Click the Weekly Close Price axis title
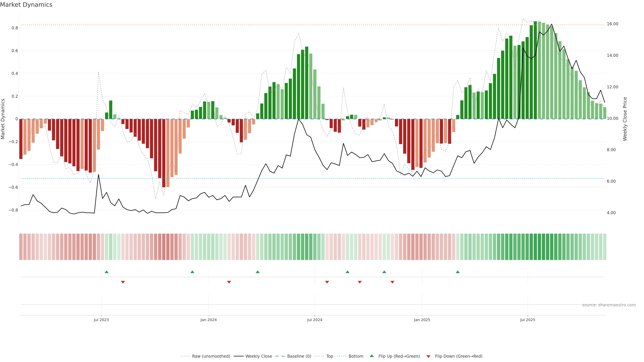This screenshot has height=362, width=644. pos(625,119)
